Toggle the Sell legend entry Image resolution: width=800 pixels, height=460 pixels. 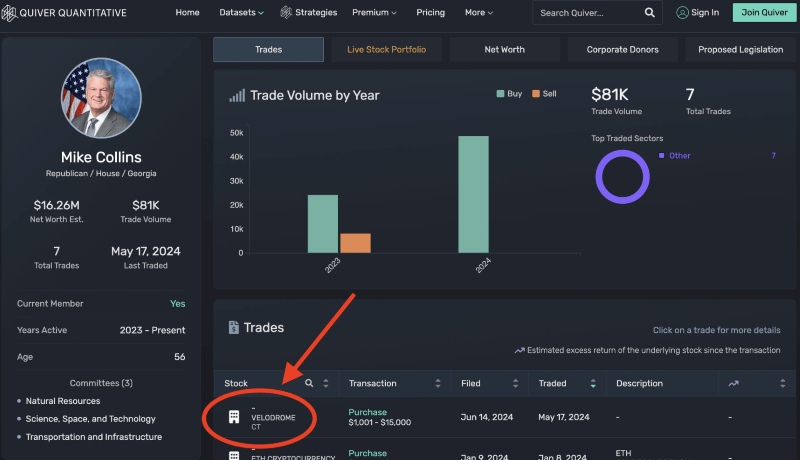pos(544,94)
